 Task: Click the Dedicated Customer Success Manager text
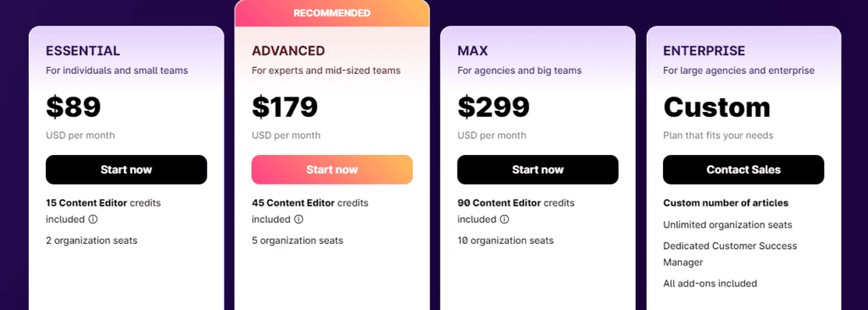[730, 254]
